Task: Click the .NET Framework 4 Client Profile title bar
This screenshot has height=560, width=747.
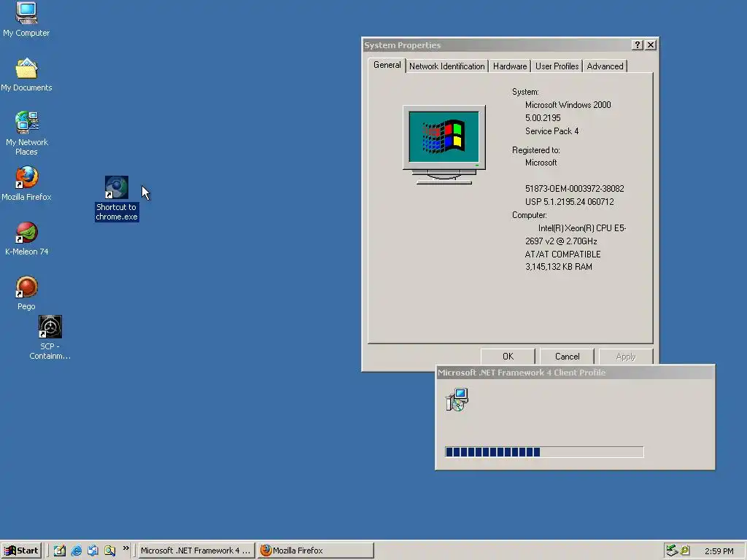Action: (575, 373)
